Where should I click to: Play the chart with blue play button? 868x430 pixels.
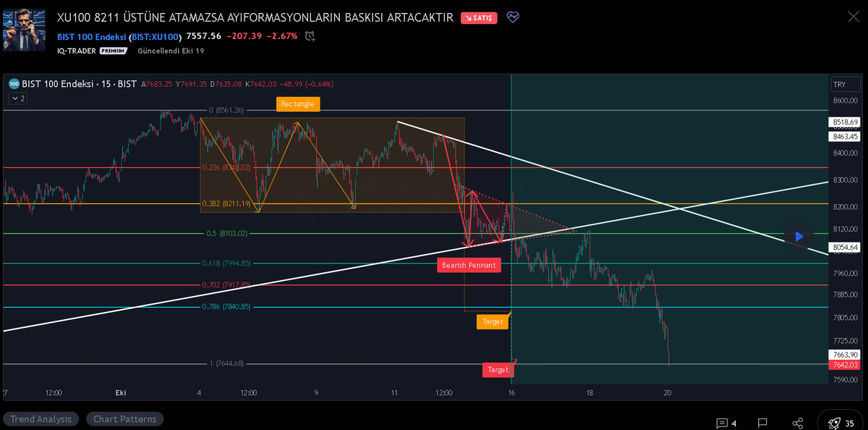pyautogui.click(x=799, y=236)
